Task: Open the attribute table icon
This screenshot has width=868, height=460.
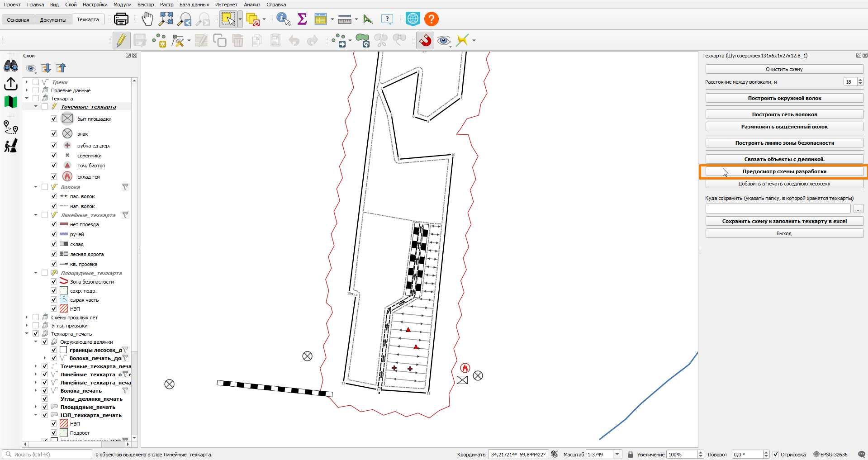Action: tap(321, 19)
